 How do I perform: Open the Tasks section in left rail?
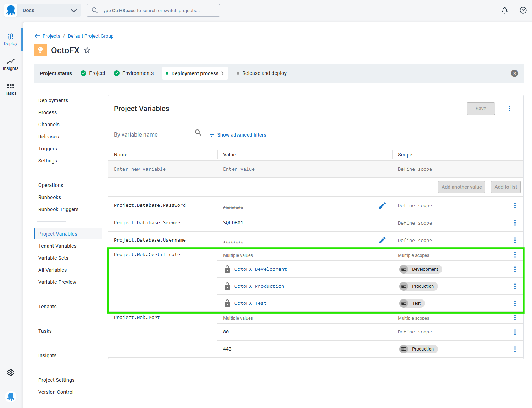pyautogui.click(x=11, y=89)
